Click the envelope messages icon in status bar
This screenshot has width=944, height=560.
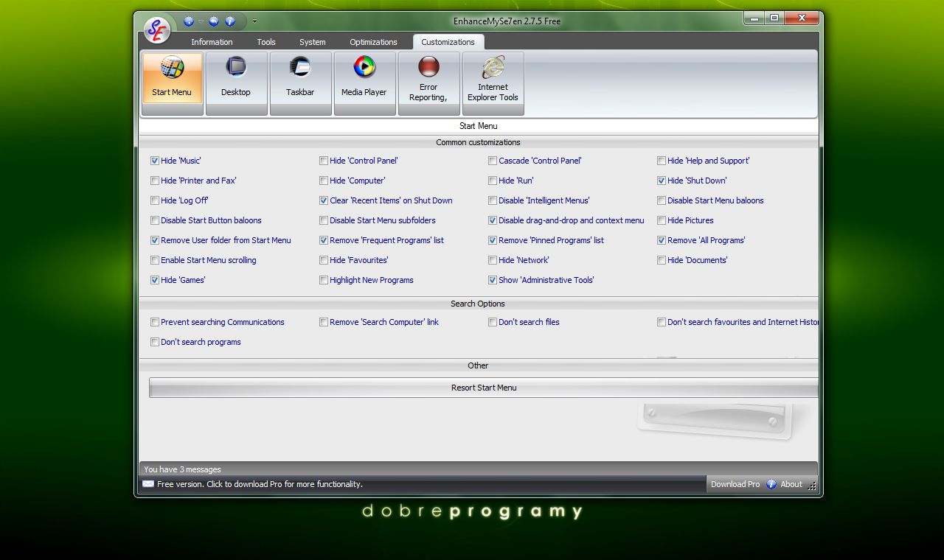pyautogui.click(x=148, y=484)
